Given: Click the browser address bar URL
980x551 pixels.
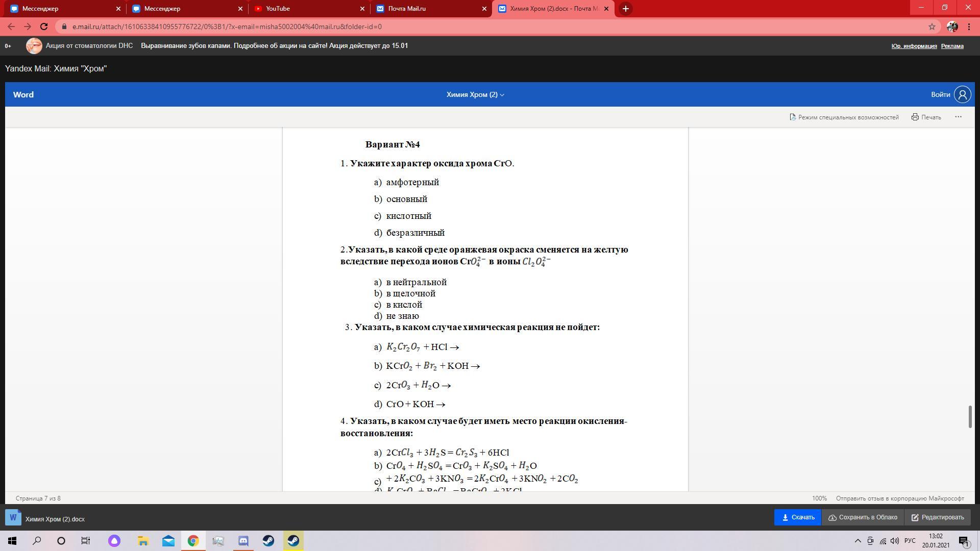Looking at the screenshot, I should 227,27.
